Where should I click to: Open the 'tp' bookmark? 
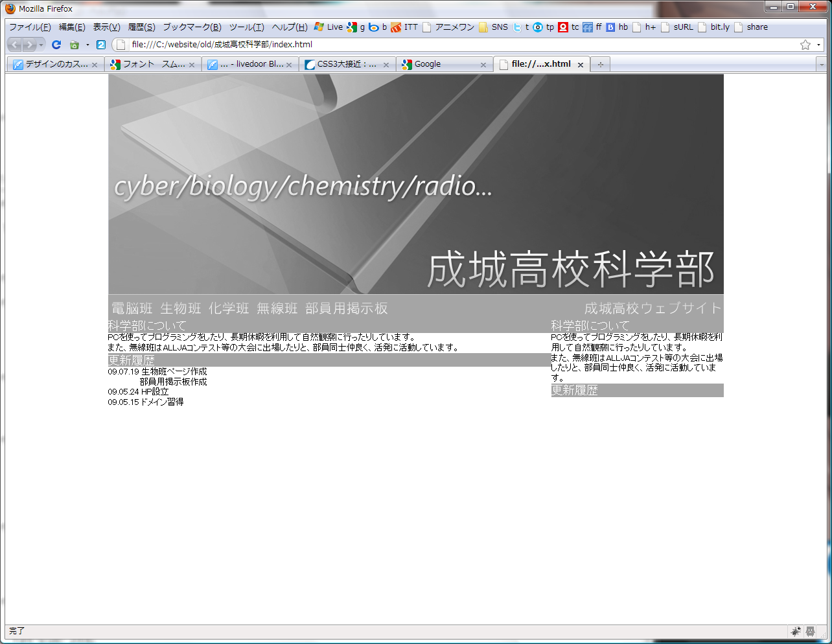click(544, 27)
